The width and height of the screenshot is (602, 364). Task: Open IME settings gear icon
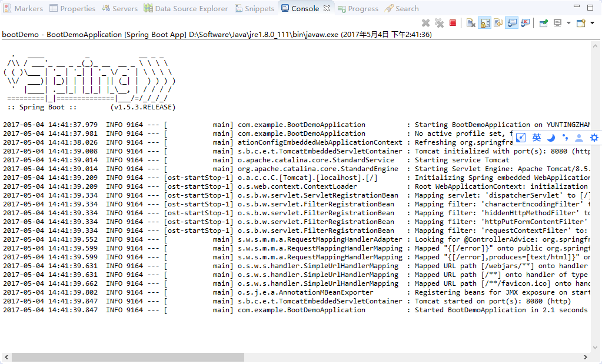(x=594, y=138)
